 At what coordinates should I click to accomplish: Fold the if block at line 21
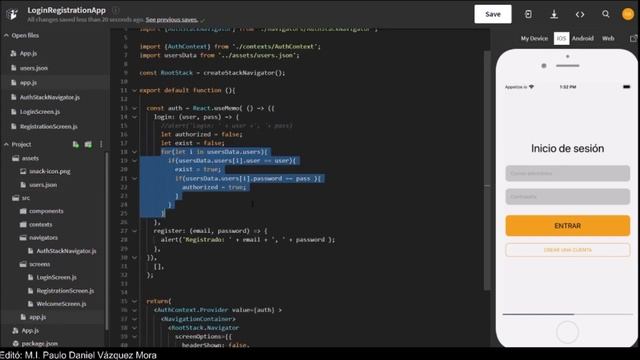[134, 178]
